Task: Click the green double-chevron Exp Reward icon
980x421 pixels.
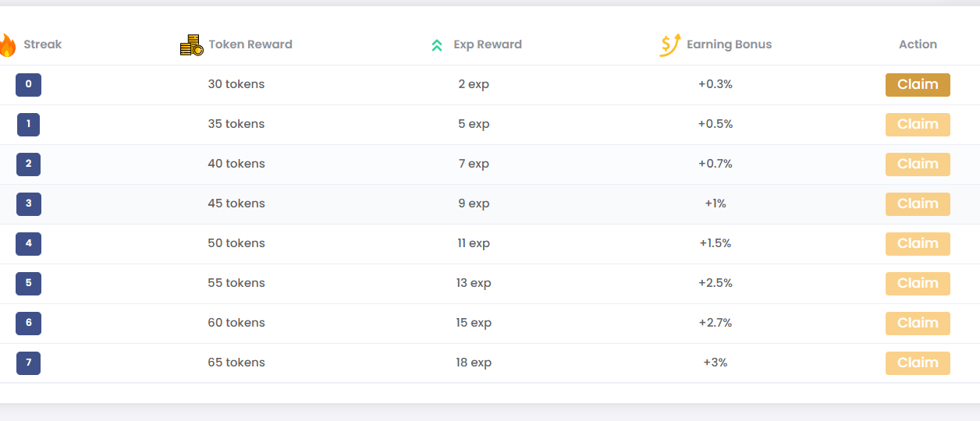Action: click(x=437, y=45)
